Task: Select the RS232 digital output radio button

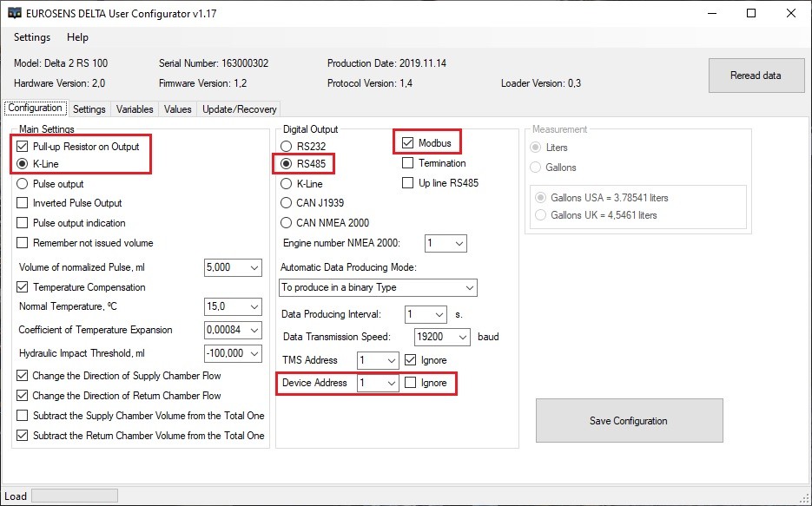Action: tap(287, 147)
